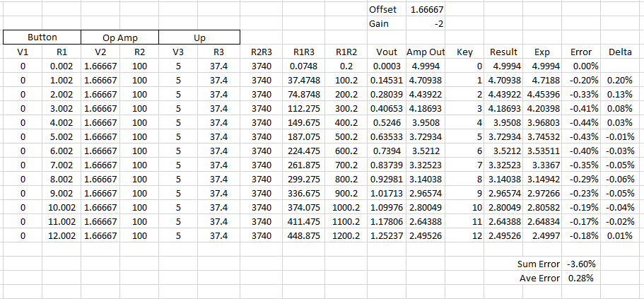The width and height of the screenshot is (644, 299).
Task: Select Amp Out cell with value 2.80049
Action: (426, 207)
